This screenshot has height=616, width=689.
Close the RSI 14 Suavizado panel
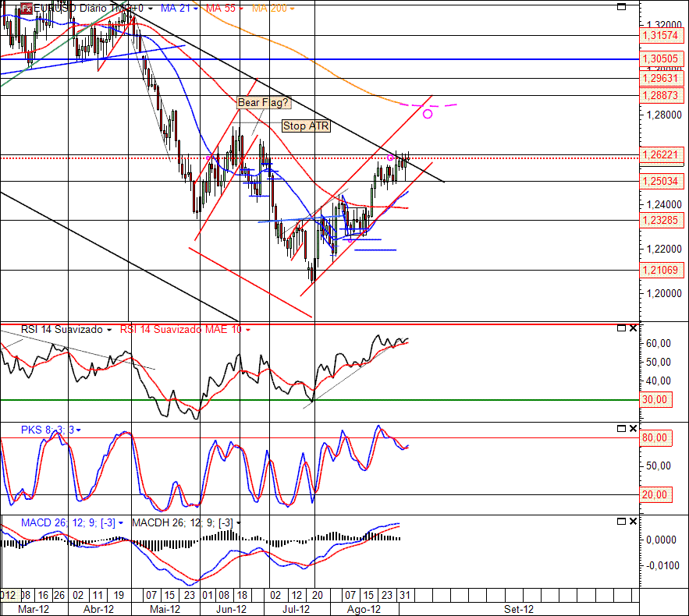pyautogui.click(x=633, y=328)
